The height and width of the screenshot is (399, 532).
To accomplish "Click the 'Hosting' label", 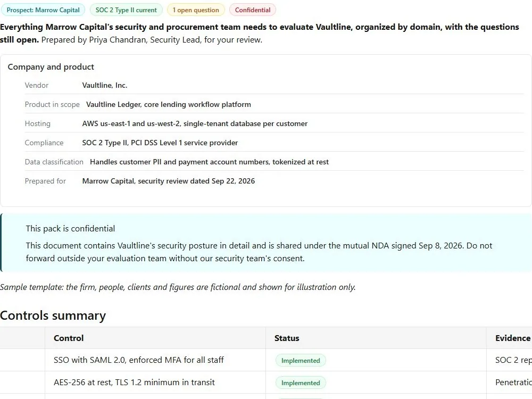I will [38, 123].
